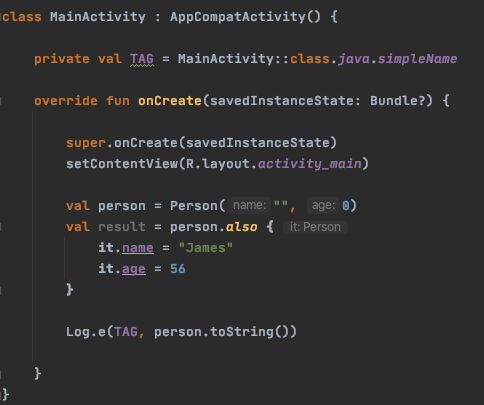Viewport: 484px width, 405px height.
Task: Click 'it' on the 56 assignment line
Action: coord(106,269)
